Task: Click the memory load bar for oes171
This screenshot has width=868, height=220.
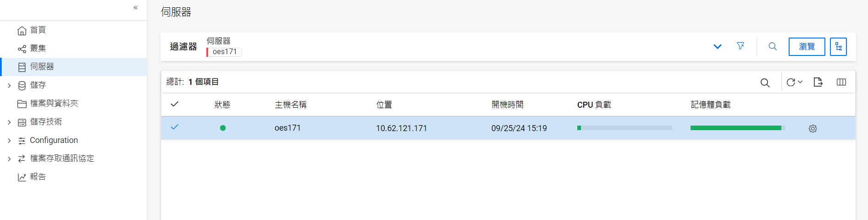Action: click(737, 128)
